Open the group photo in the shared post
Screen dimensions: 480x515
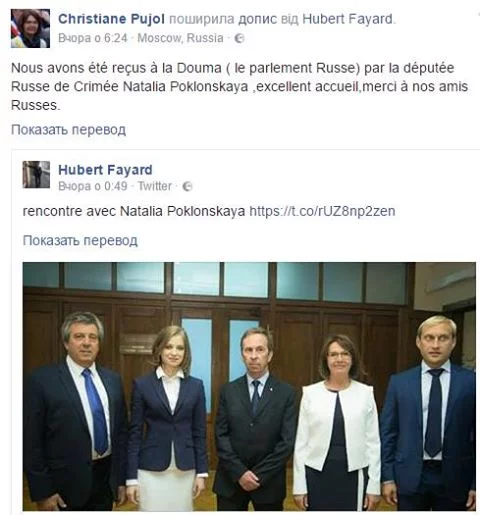249,387
